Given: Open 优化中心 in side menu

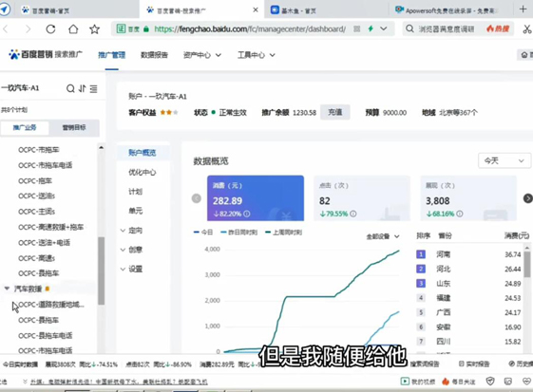Looking at the screenshot, I should coord(143,172).
